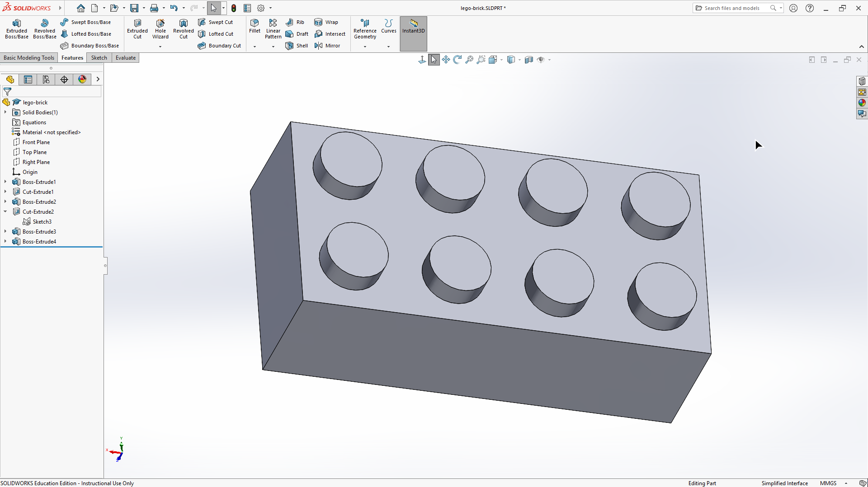
Task: Switch to the Evaluate tab
Action: (x=125, y=58)
